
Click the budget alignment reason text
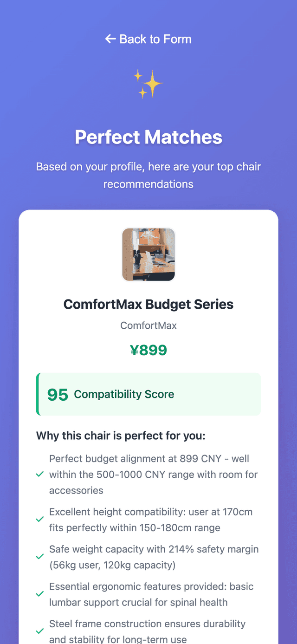point(153,475)
